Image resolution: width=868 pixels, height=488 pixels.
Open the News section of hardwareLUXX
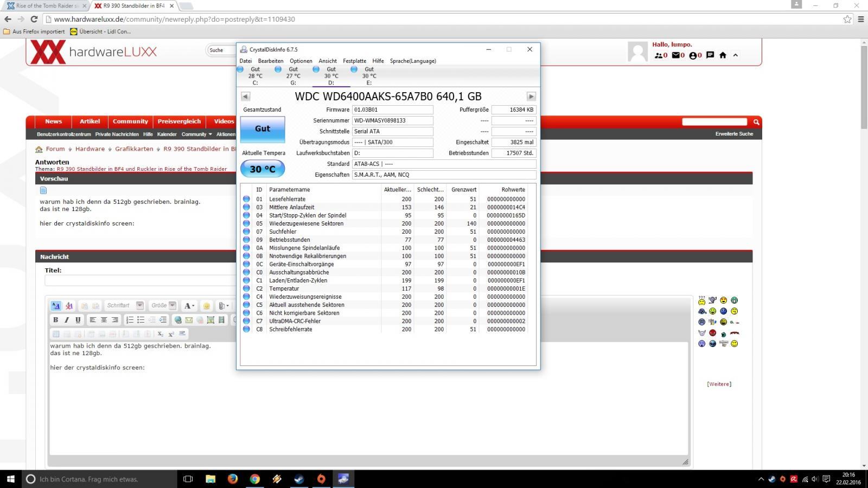(53, 121)
